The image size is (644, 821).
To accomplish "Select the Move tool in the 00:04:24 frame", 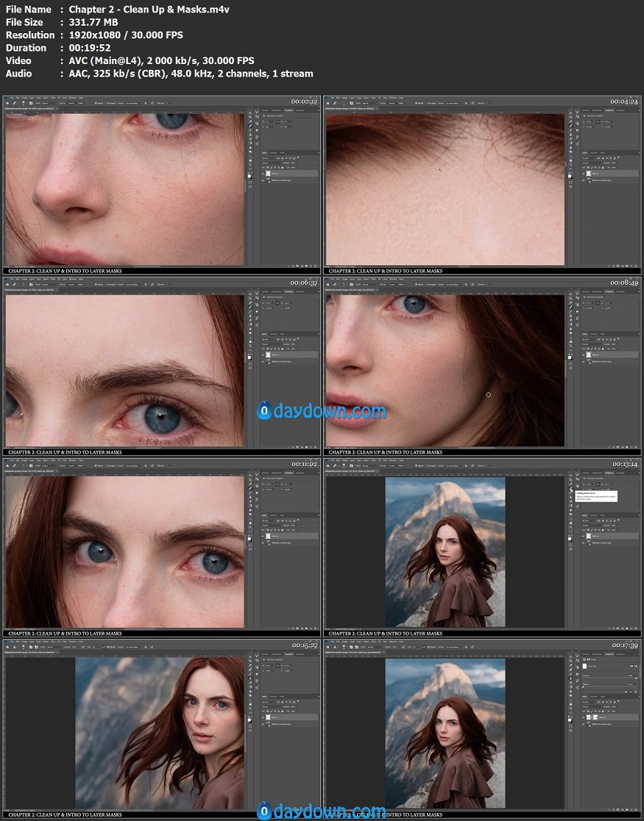I will (570, 113).
